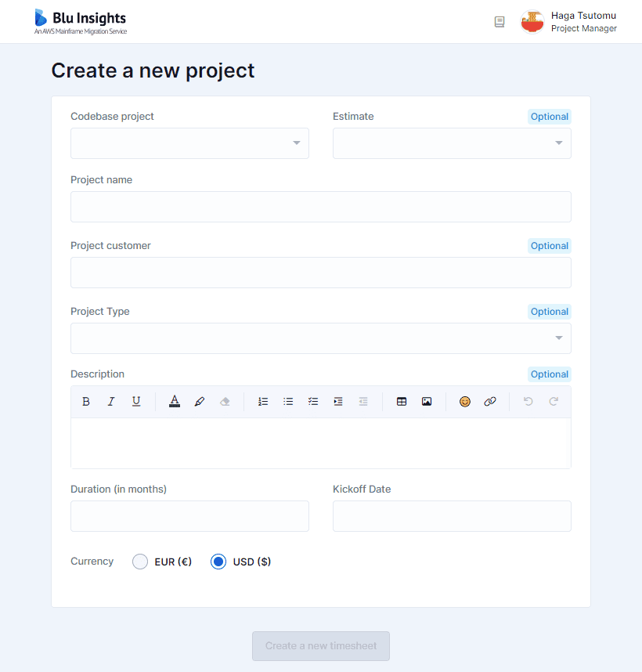Select USD ($) currency radio button

coord(218,562)
